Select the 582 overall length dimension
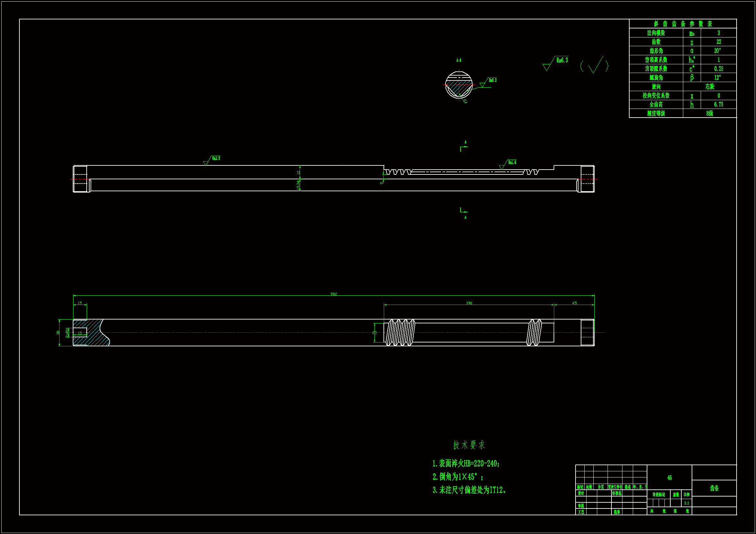The height and width of the screenshot is (534, 756). point(334,294)
